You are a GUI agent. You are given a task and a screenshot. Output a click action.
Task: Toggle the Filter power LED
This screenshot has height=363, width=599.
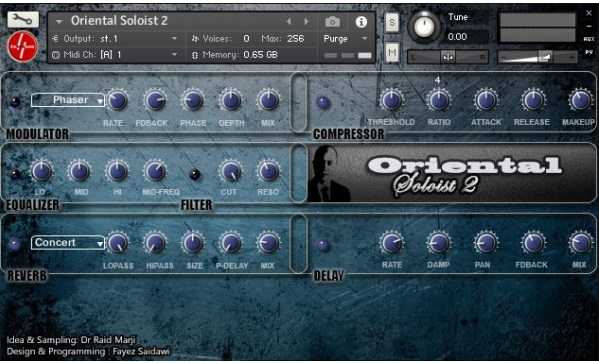pos(195,174)
